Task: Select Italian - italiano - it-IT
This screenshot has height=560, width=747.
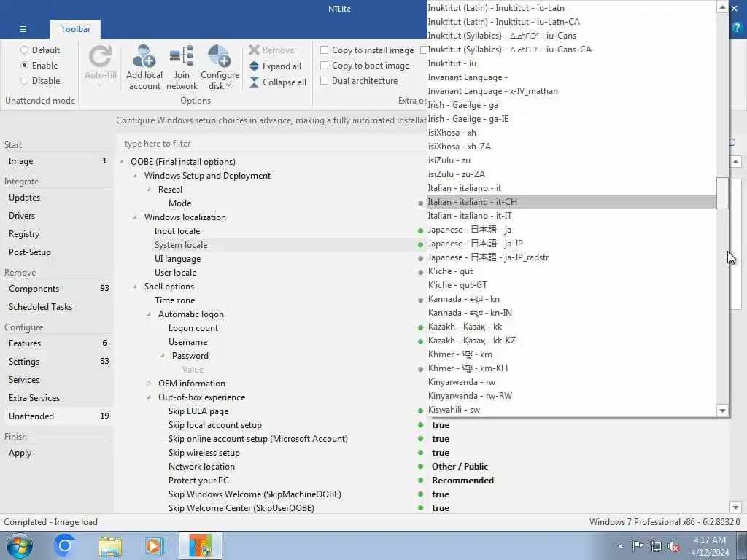Action: tap(572, 216)
